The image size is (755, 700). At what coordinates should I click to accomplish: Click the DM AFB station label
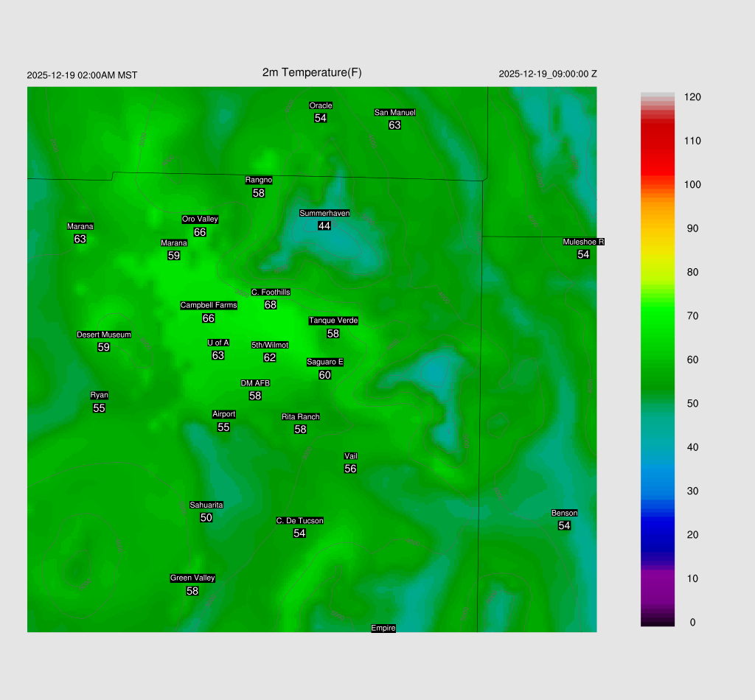[255, 383]
